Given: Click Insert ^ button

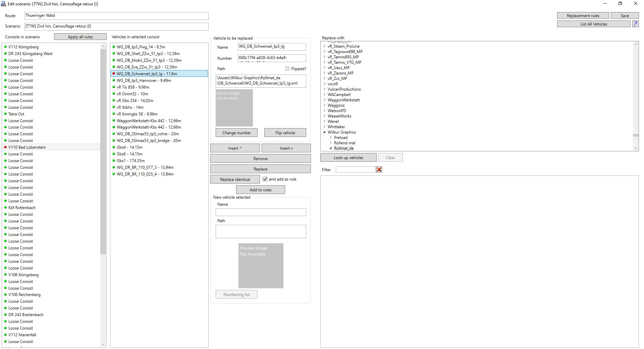Looking at the screenshot, I should pyautogui.click(x=235, y=148).
